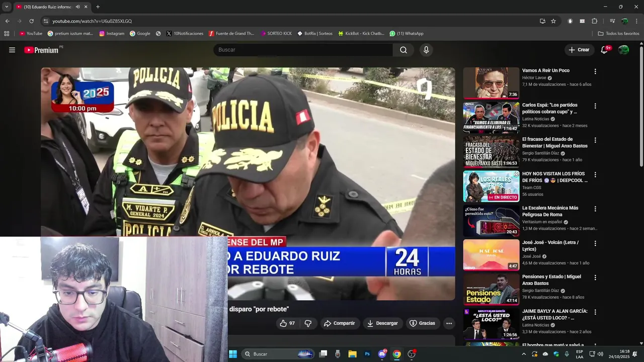Open options for JAIME BAYLY A ALAN GARCÍA video
This screenshot has height=362, width=644.
click(595, 312)
